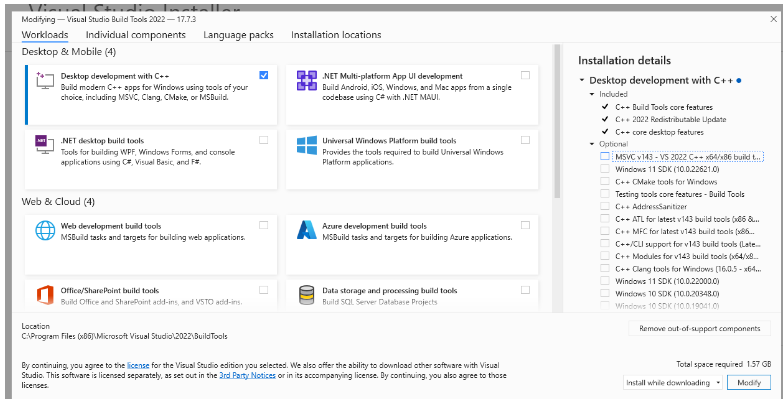Screen dimensions: 783x399
Task: Check .NET Multi-platform App UI development workload
Action: [x=525, y=75]
